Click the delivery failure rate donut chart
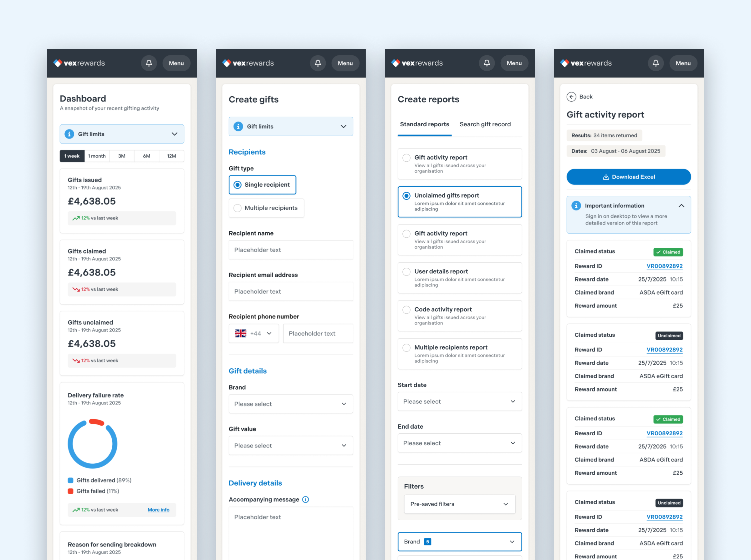The width and height of the screenshot is (751, 560). click(x=93, y=444)
